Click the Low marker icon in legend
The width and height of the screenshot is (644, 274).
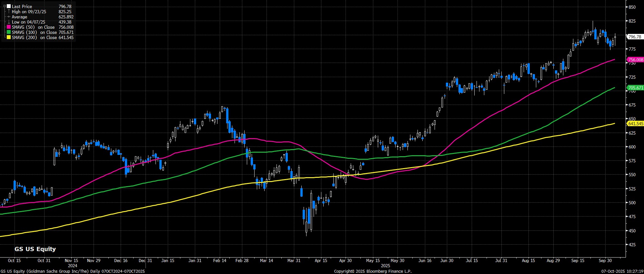tap(9, 22)
